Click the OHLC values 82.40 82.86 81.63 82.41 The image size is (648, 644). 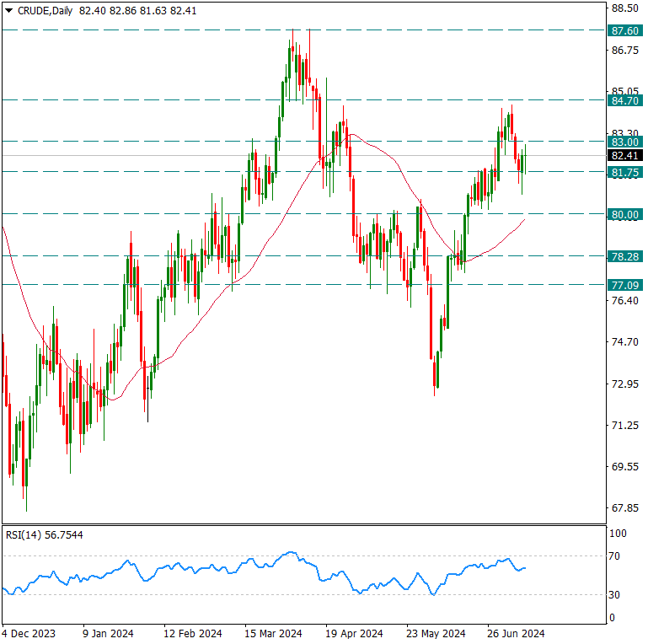pos(137,11)
